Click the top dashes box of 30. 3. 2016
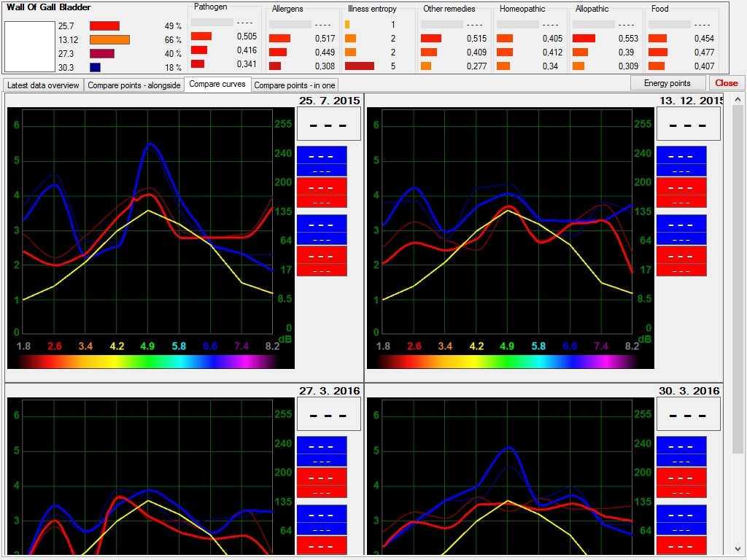Viewport: 747px width, 560px height. pyautogui.click(x=688, y=414)
